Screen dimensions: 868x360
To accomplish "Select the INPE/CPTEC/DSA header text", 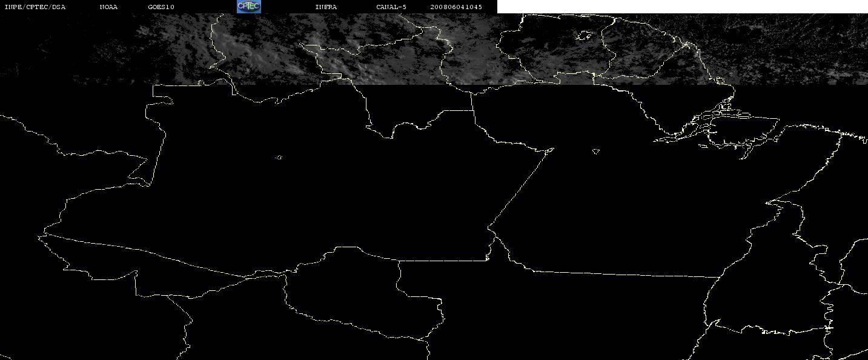I will [x=35, y=7].
